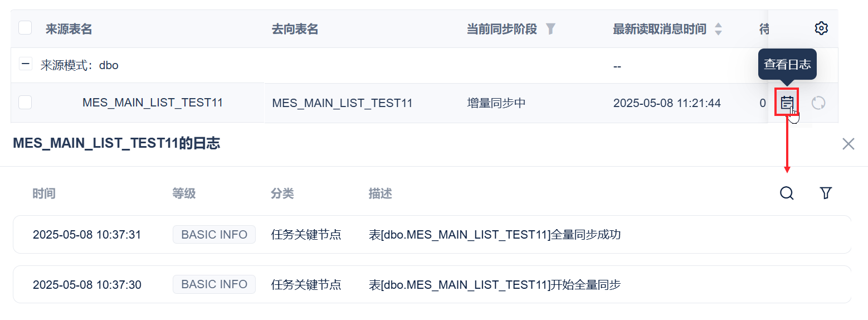This screenshot has height=320, width=868.
Task: Toggle the select-all checkbox in table header
Action: coord(25,28)
